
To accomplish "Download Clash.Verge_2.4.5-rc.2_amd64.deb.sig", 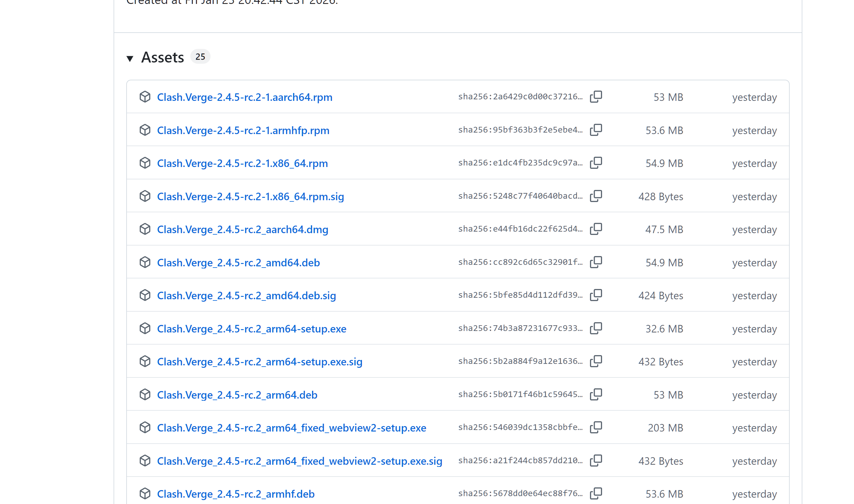I will tap(246, 295).
